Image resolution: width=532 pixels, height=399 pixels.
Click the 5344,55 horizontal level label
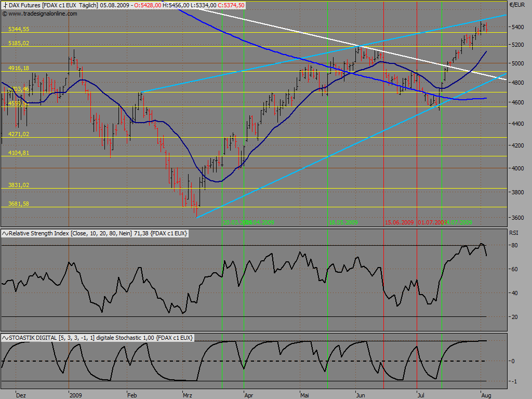click(x=19, y=30)
